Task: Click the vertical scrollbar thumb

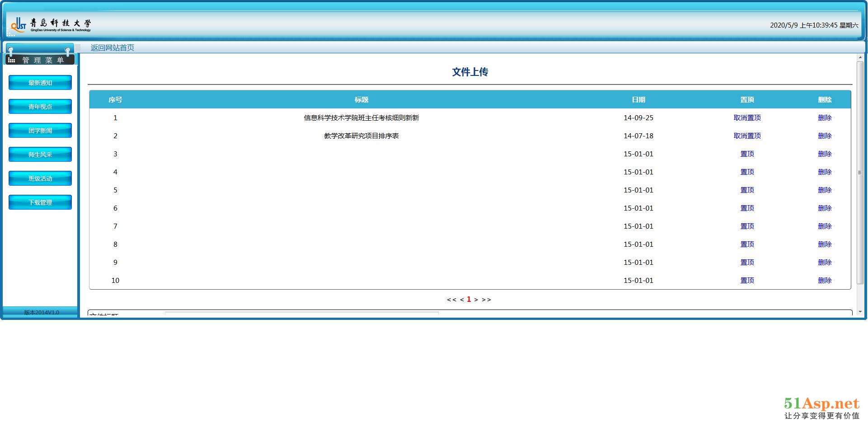Action: tap(860, 173)
